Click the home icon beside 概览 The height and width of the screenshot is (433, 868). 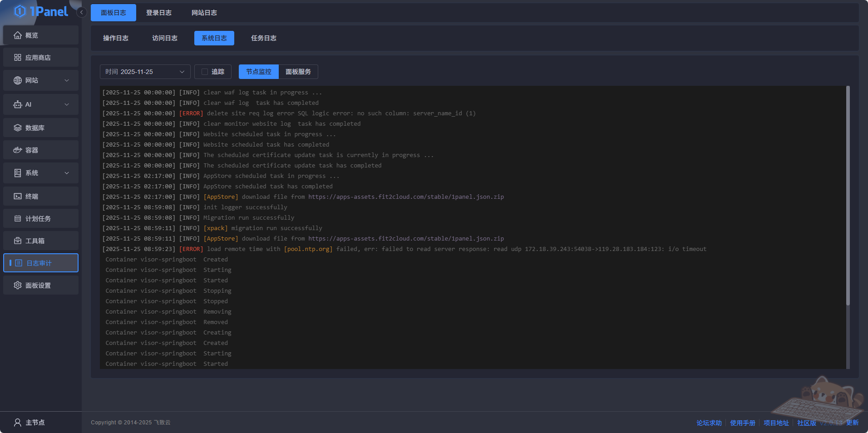coord(18,35)
